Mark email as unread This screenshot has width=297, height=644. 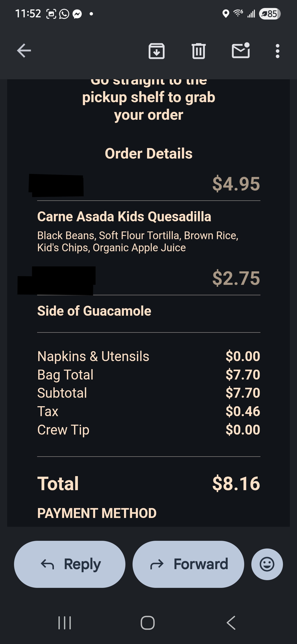point(241,51)
